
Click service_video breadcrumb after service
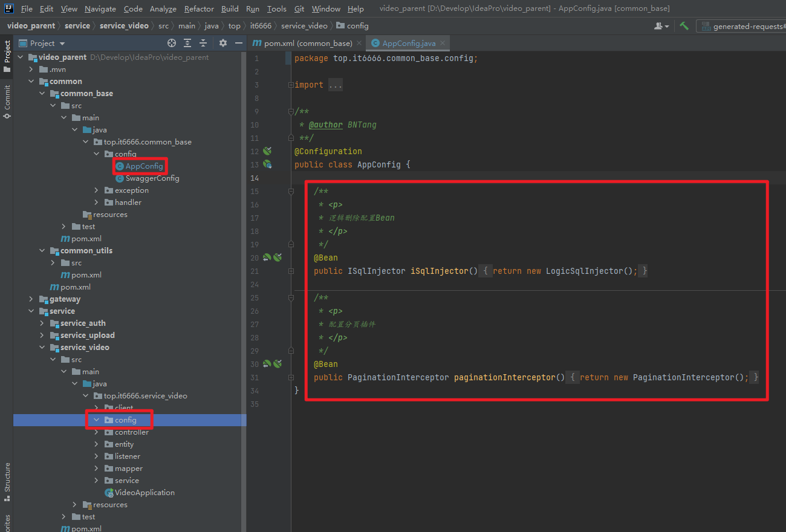[124, 26]
